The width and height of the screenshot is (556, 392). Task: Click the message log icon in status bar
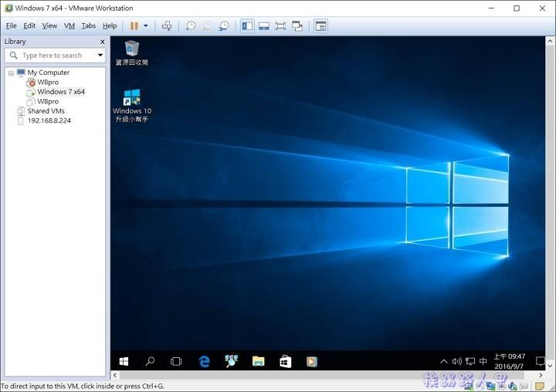pyautogui.click(x=539, y=386)
